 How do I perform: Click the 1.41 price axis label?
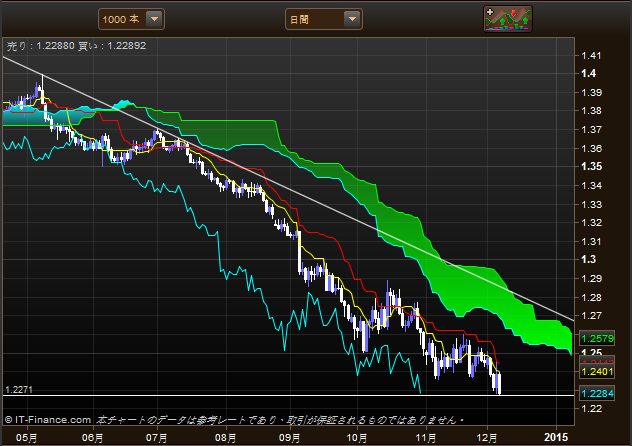click(x=591, y=56)
